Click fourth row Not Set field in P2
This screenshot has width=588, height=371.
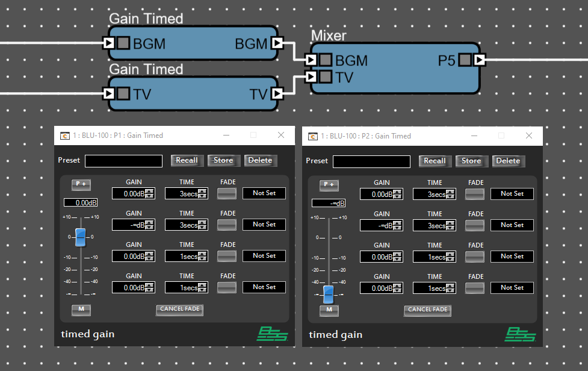pyautogui.click(x=512, y=288)
